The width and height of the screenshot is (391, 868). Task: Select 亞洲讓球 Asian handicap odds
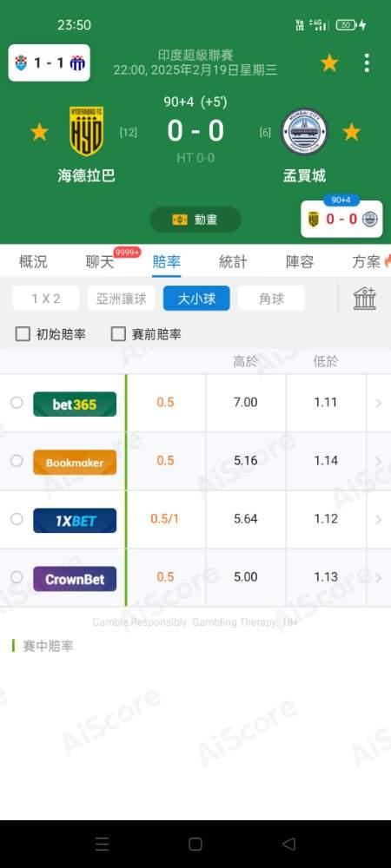[122, 299]
